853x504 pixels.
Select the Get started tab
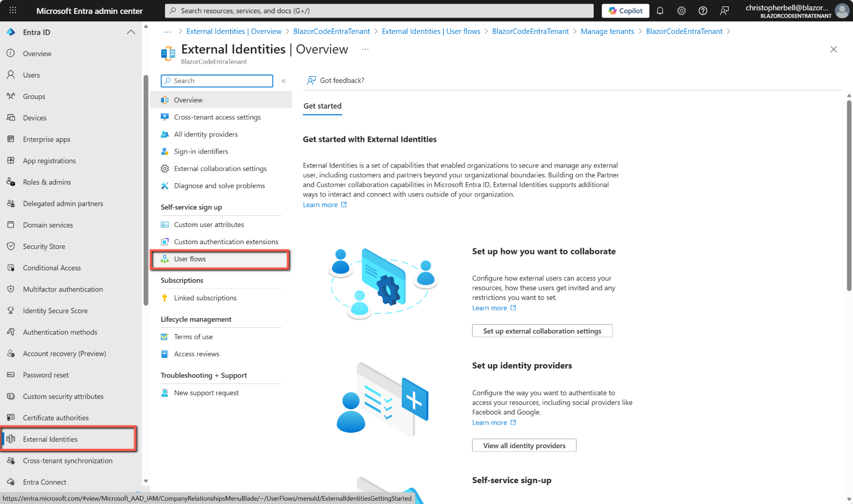322,106
